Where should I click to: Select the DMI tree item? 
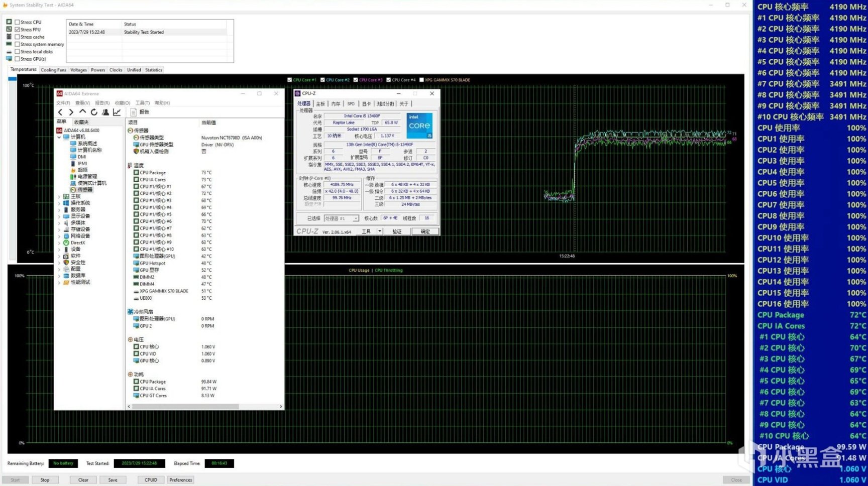coord(82,157)
